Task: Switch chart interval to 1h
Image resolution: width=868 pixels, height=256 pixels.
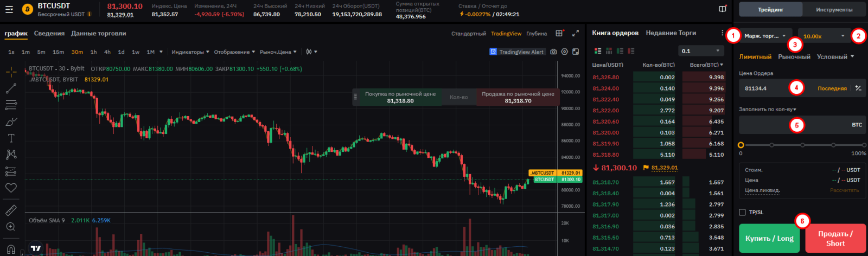Action: click(x=93, y=52)
